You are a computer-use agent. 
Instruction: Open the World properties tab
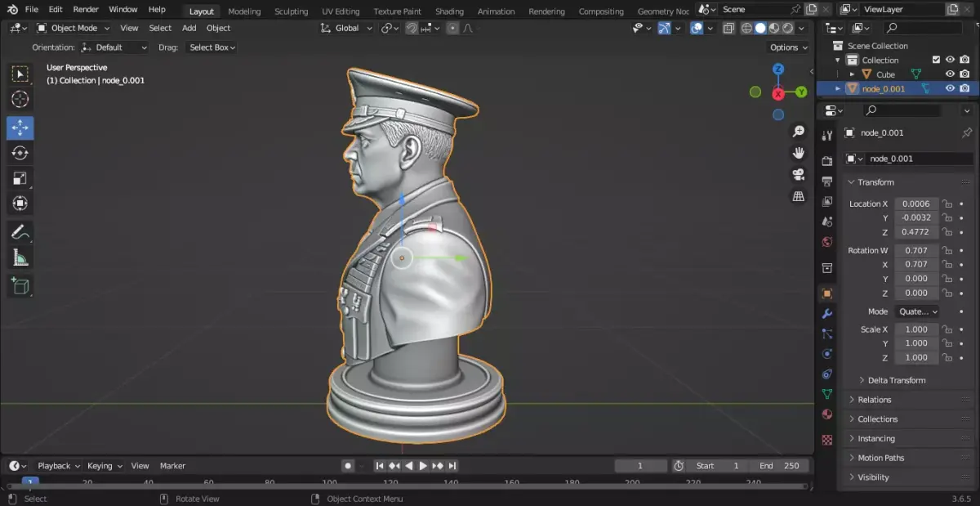click(827, 242)
